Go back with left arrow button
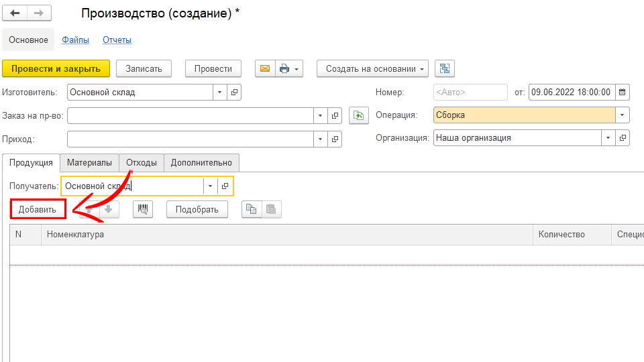The height and width of the screenshot is (362, 644). pos(15,13)
